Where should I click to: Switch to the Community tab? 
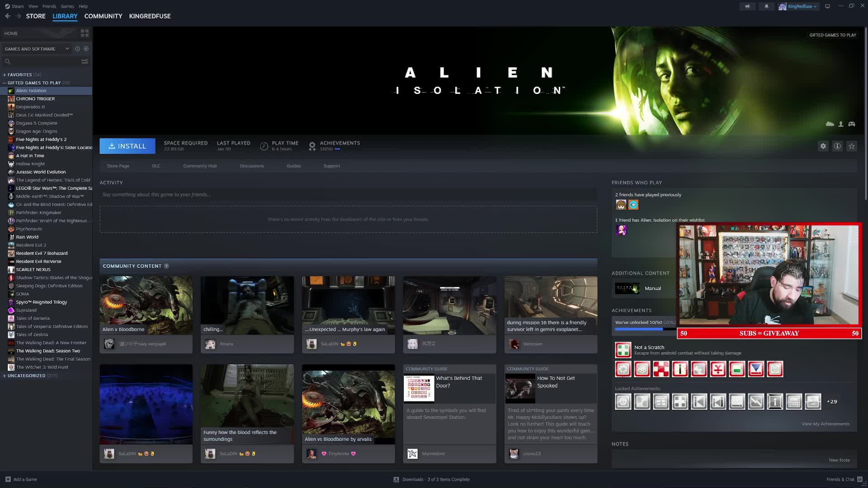[103, 16]
